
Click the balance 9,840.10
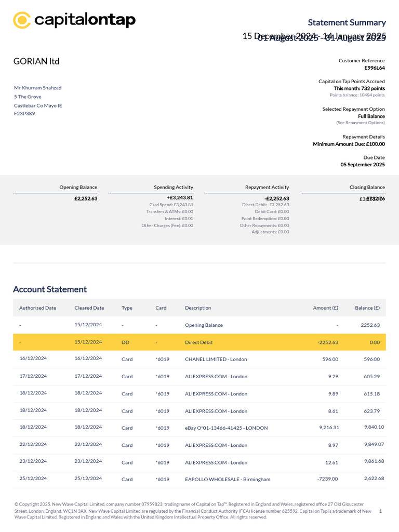pyautogui.click(x=374, y=427)
